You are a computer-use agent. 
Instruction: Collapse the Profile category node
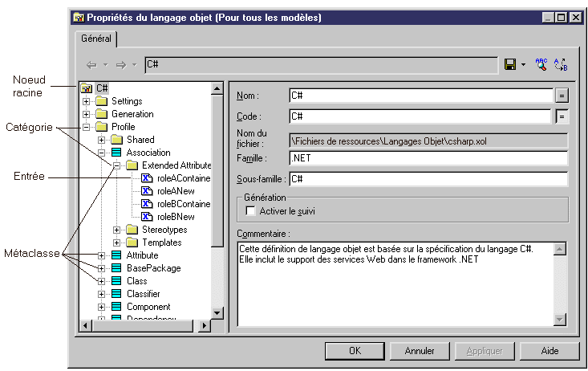pos(87,127)
